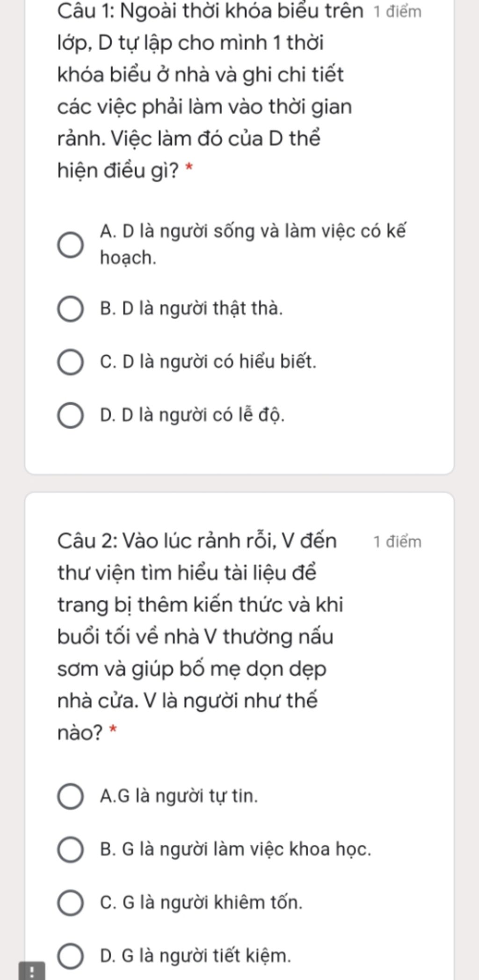This screenshot has height=980, width=479.
Task: Click the label text 'B. D là người thật thà.'
Action: click(191, 309)
